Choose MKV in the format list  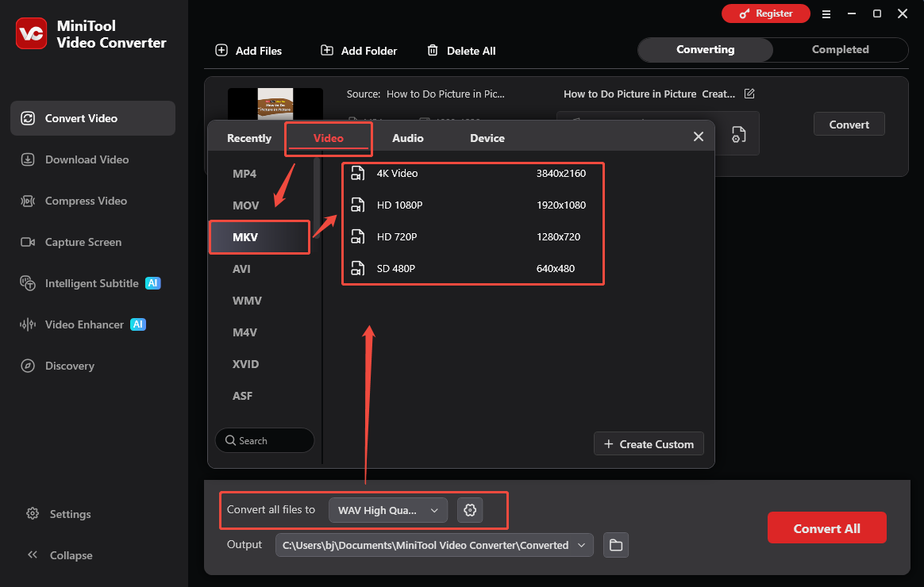point(260,237)
